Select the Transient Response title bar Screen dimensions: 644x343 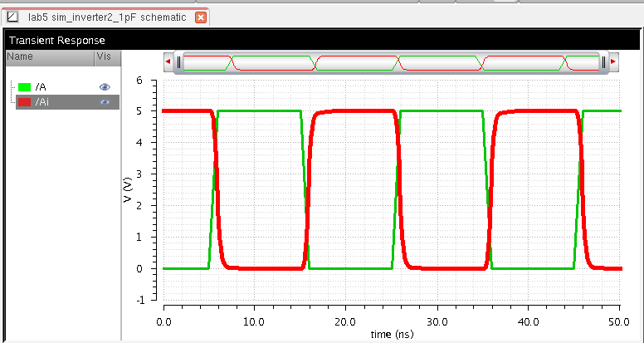(57, 40)
